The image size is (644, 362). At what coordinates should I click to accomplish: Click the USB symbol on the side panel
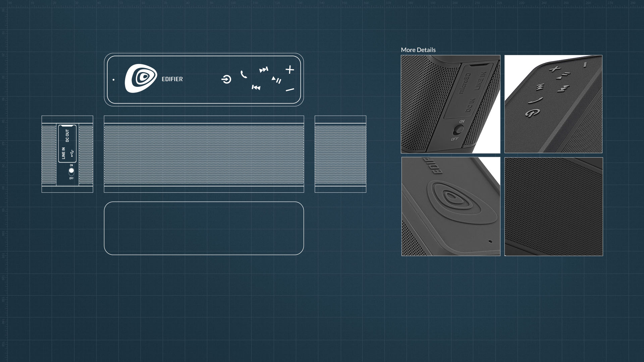point(72,154)
